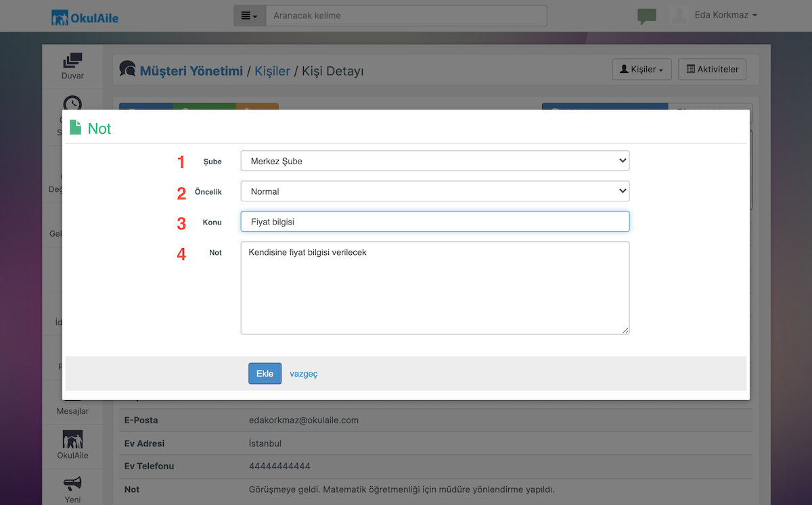Click into the Not text area
This screenshot has width=812, height=505.
(x=435, y=288)
